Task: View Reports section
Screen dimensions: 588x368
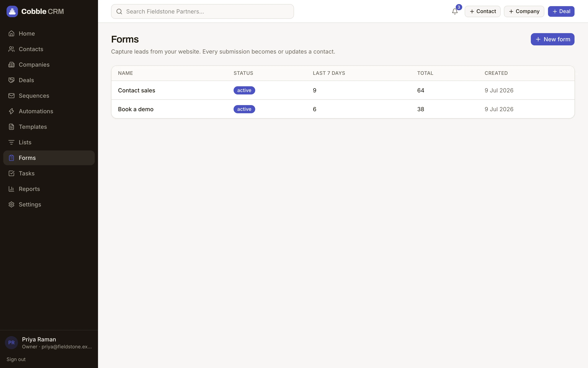Action: coord(49,189)
